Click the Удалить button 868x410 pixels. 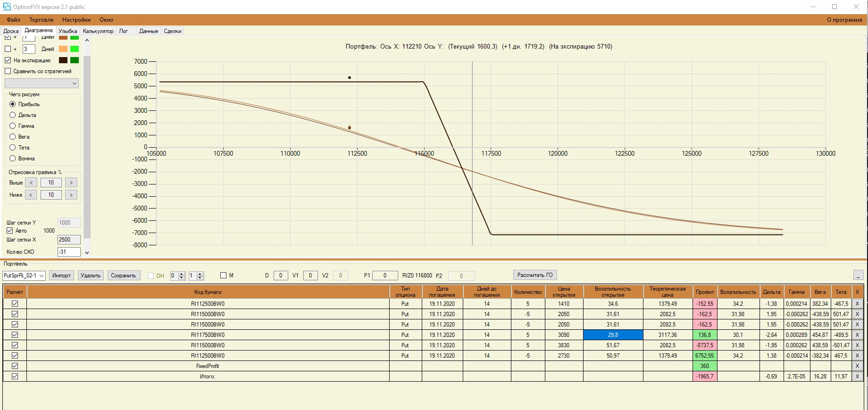[91, 276]
